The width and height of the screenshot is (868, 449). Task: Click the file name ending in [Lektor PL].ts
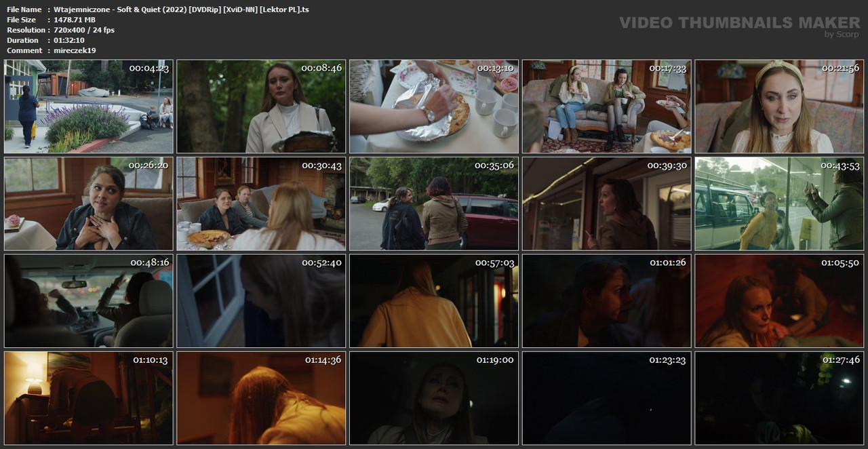(181, 9)
